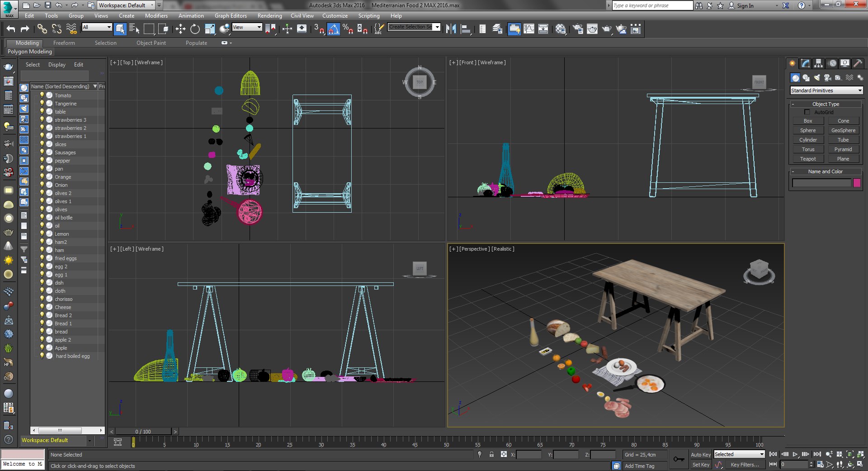Expand the Standard Primitives dropdown

826,90
